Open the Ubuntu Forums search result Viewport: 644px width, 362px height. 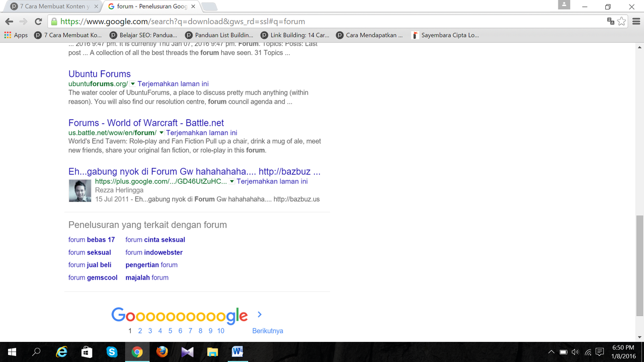(100, 74)
